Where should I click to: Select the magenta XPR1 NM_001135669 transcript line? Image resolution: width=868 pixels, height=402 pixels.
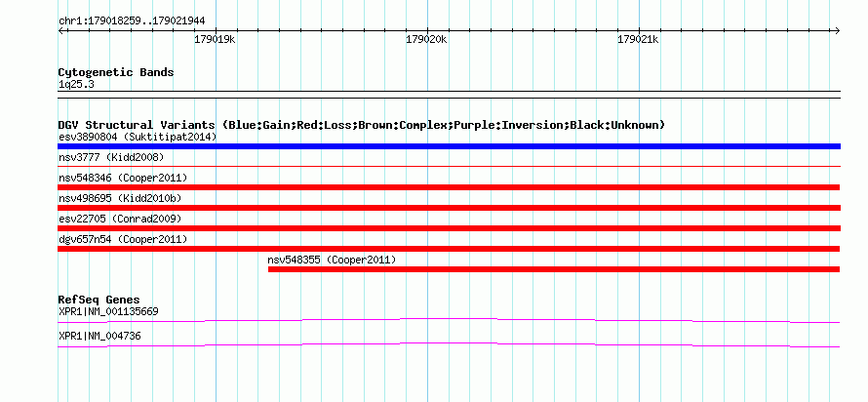(x=449, y=321)
